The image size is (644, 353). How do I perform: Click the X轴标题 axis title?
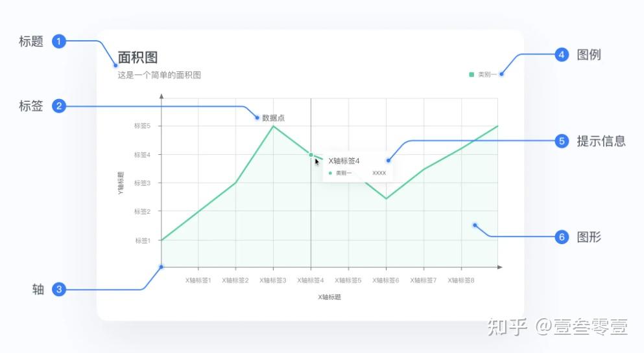[329, 297]
